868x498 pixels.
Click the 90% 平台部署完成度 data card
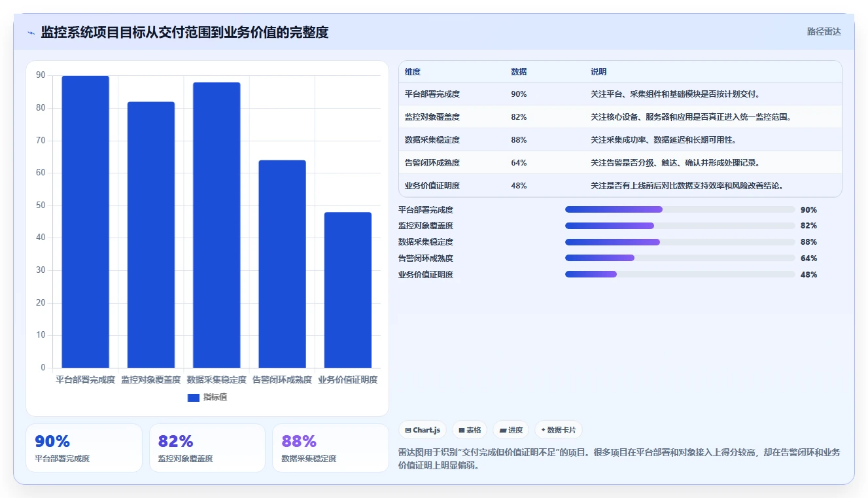[x=84, y=448]
